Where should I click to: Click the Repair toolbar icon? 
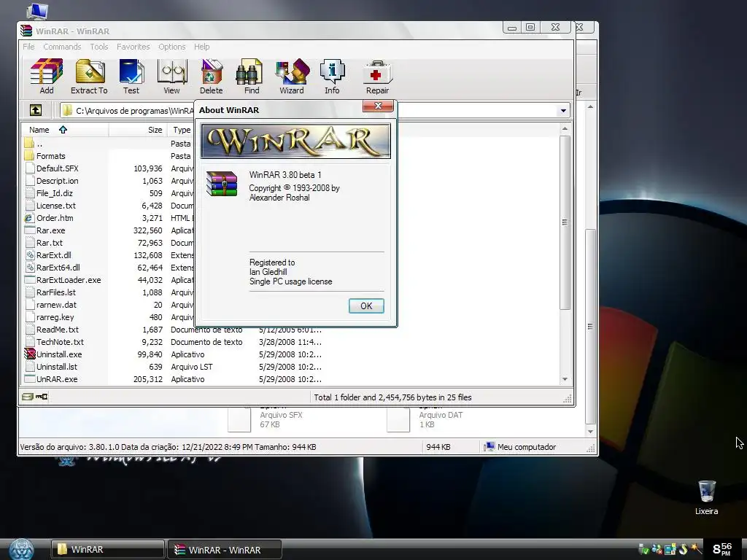(x=377, y=76)
